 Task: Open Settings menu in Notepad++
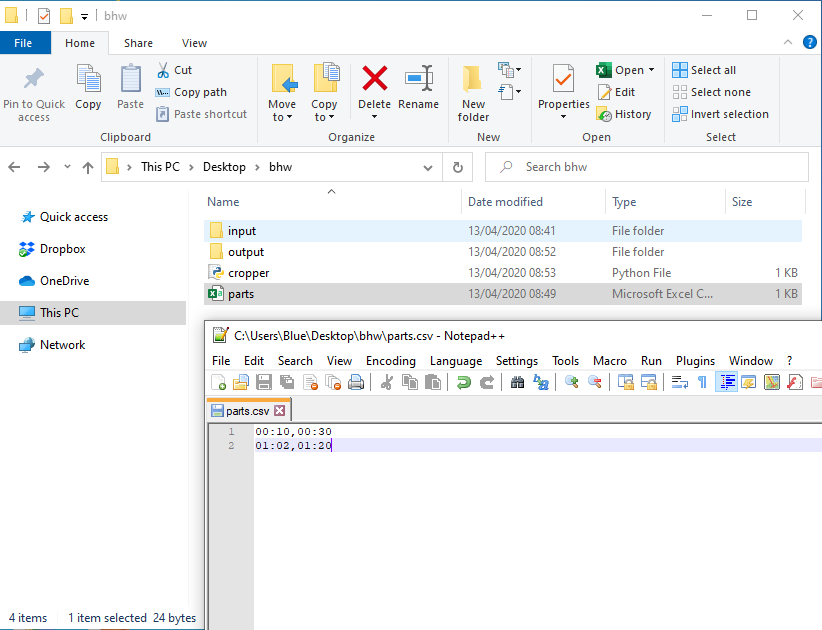tap(517, 361)
